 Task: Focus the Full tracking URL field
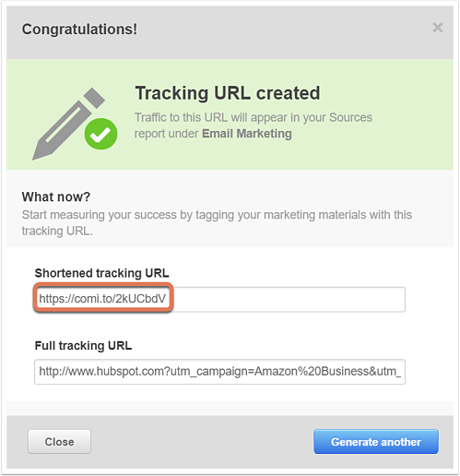point(219,372)
